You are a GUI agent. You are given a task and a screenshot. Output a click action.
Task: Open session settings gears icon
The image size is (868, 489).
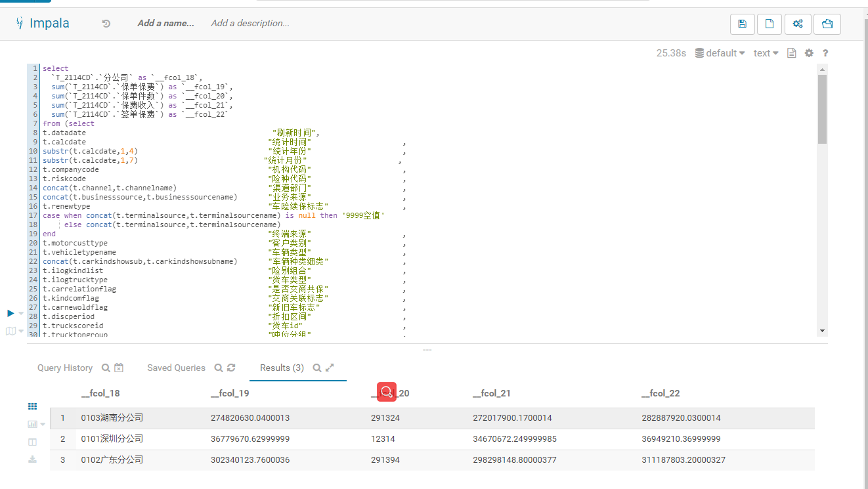(798, 24)
